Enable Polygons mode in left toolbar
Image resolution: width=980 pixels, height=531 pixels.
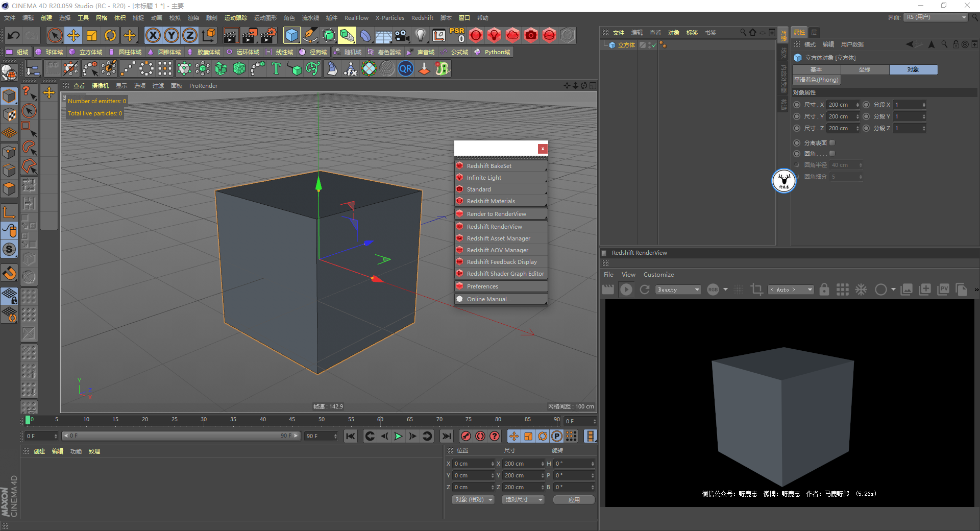tap(9, 189)
